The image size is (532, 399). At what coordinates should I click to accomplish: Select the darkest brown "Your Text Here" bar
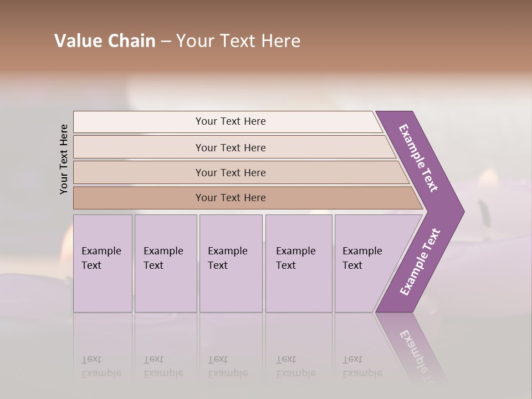[231, 198]
